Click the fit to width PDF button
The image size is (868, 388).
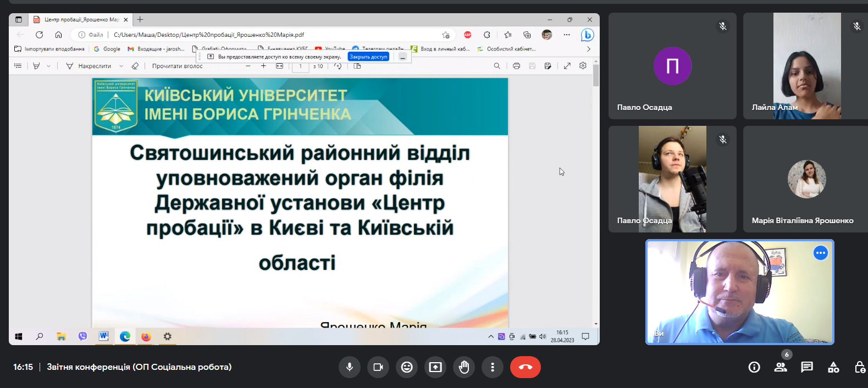[279, 66]
